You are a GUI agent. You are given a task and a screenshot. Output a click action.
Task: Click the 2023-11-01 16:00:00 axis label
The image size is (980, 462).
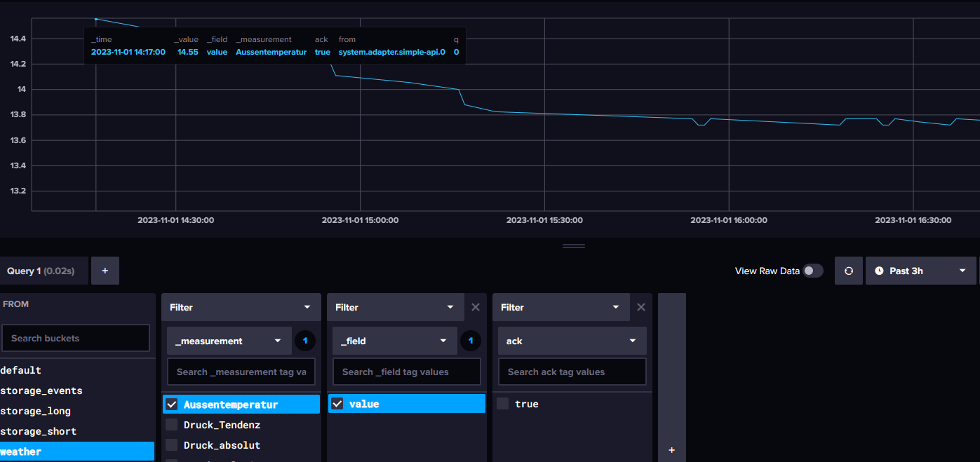point(729,220)
